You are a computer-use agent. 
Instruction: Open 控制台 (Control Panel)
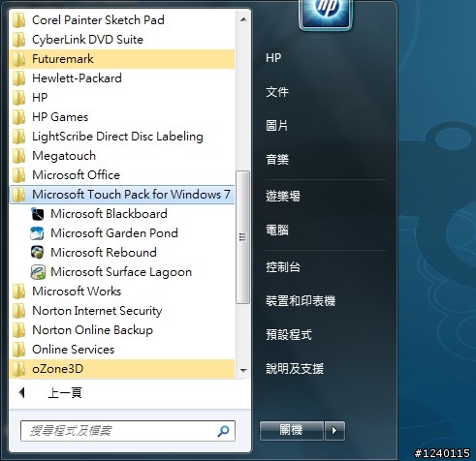283,267
